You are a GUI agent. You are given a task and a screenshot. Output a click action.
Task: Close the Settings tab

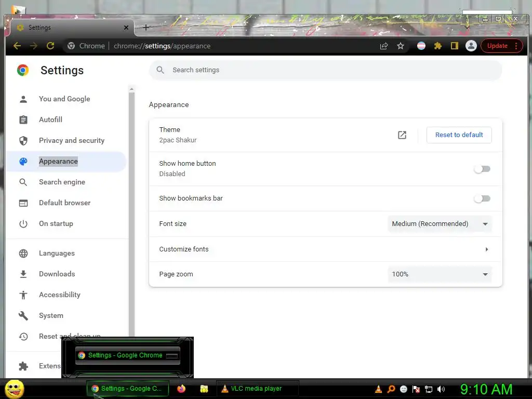tap(126, 28)
